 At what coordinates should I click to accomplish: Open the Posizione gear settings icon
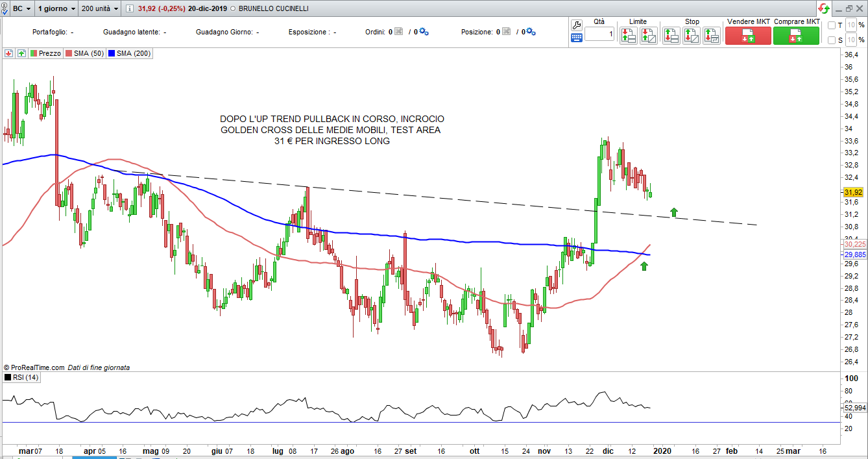[x=530, y=32]
